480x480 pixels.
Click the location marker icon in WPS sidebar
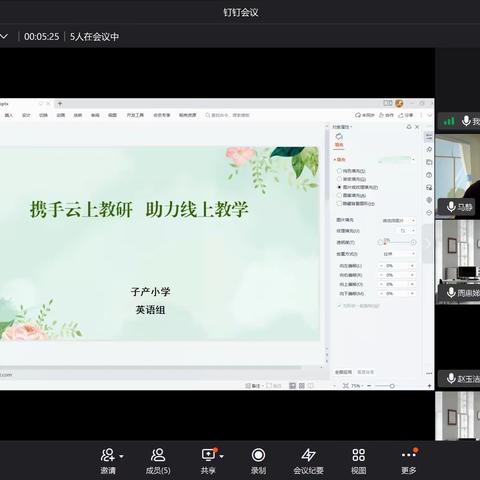[429, 200]
